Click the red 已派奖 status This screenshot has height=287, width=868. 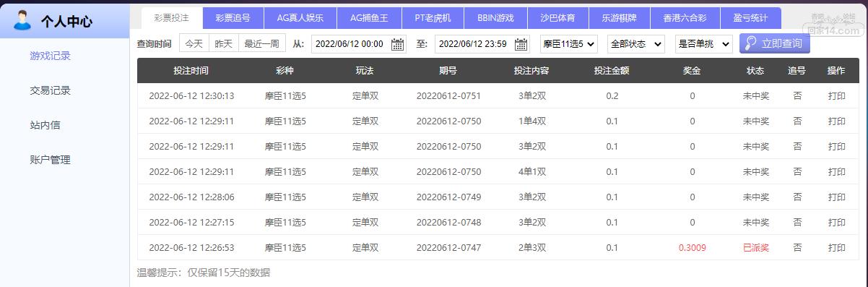755,247
